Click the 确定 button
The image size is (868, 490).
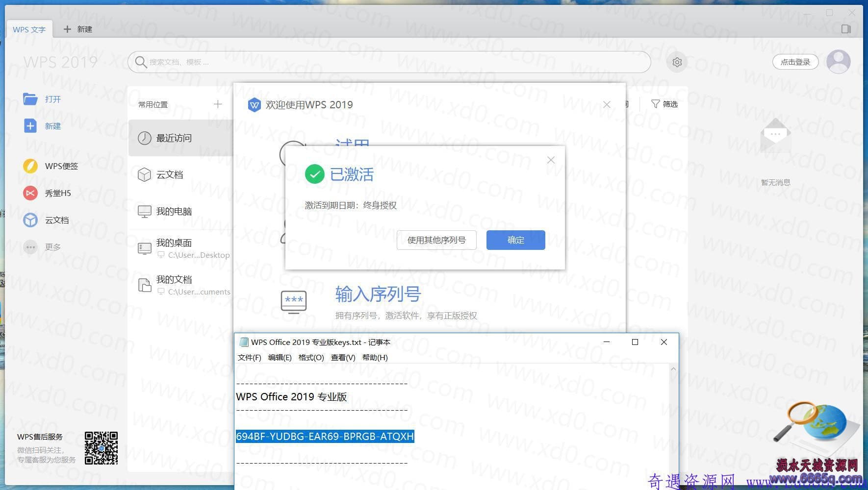(x=515, y=240)
